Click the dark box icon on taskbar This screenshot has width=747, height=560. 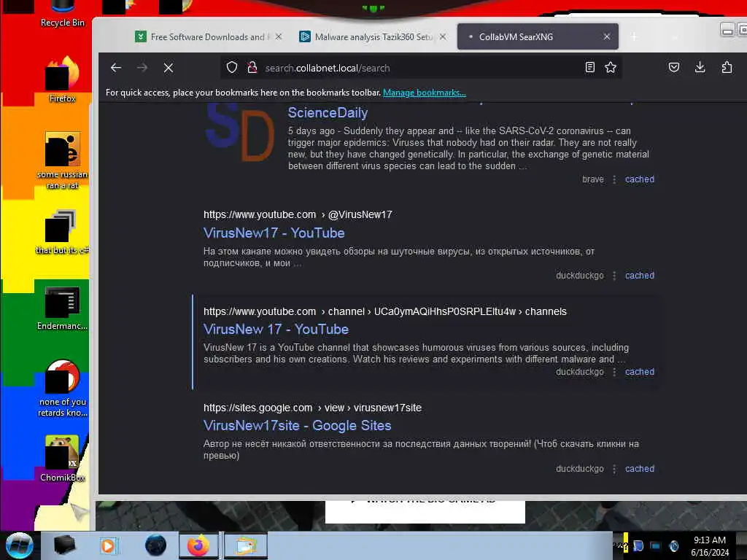pos(64,545)
